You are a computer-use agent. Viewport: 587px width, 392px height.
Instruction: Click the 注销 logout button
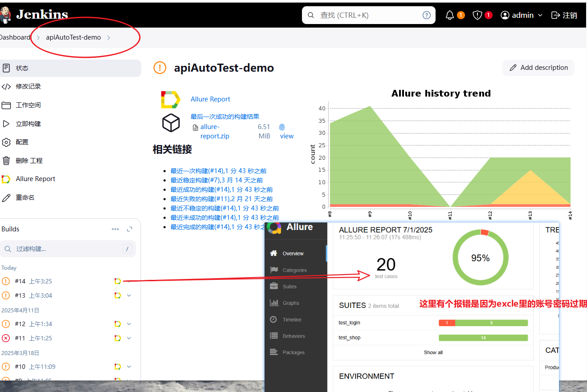click(x=564, y=15)
